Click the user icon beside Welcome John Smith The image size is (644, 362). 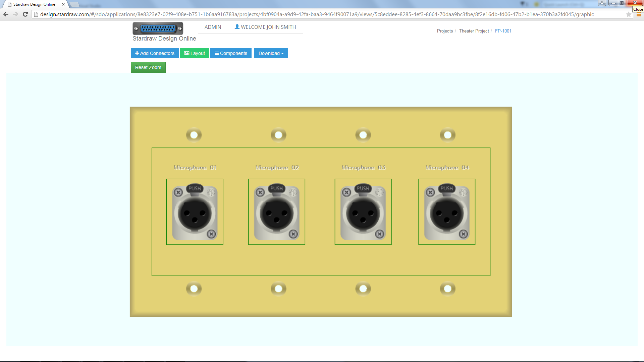coord(237,27)
